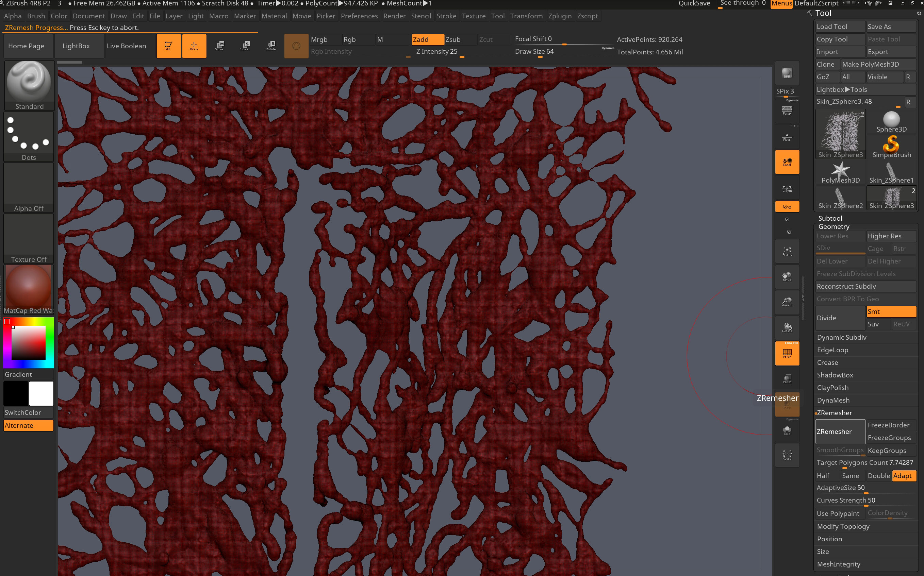Screen dimensions: 924x576
Task: Open LightBox from the top shelf
Action: click(80, 46)
